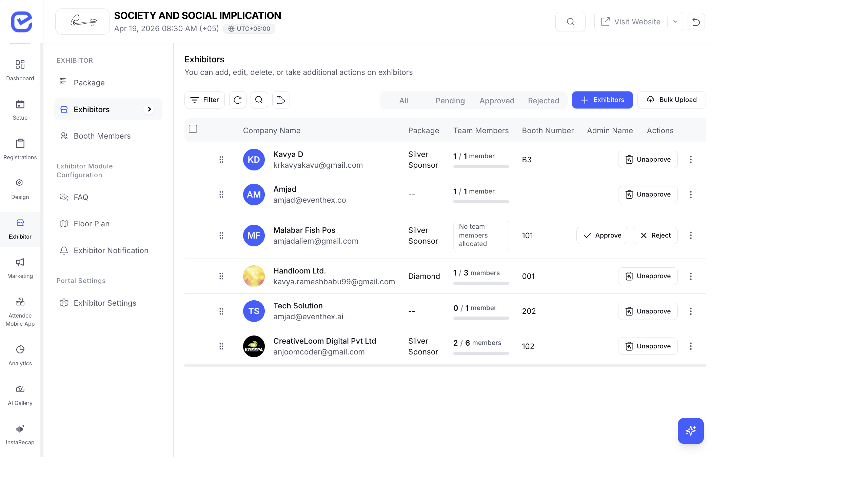Click the export icon in exhibitors toolbar

281,100
